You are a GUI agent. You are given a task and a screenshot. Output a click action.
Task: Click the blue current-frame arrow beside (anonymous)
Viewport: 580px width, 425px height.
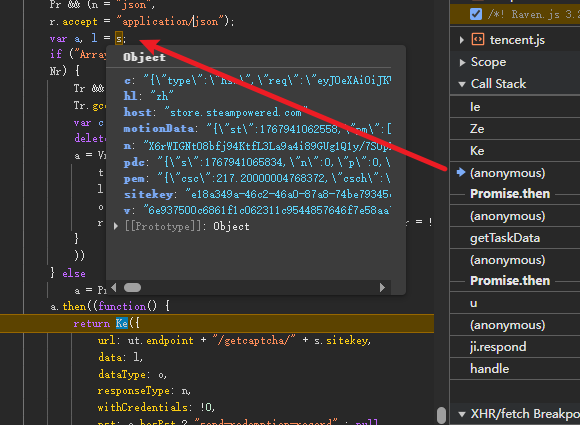pos(461,172)
